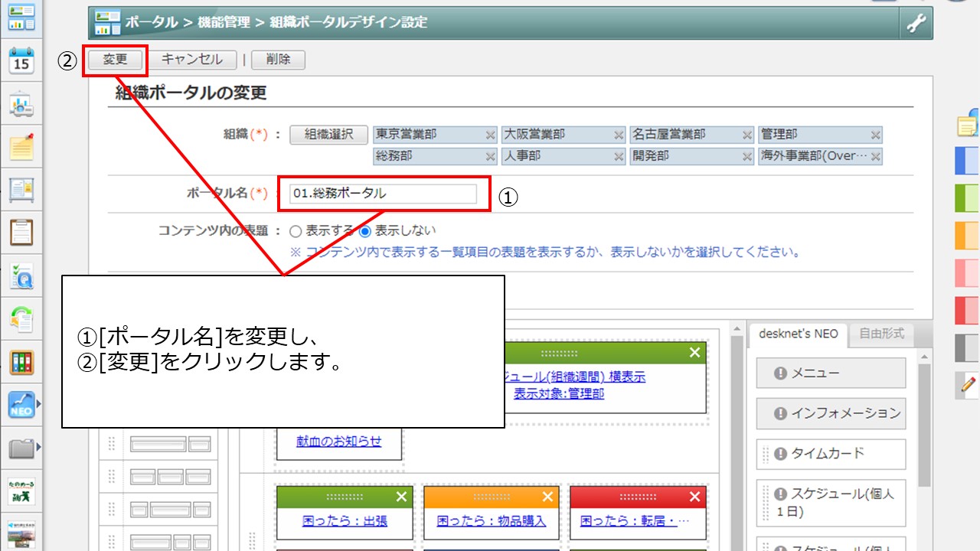980x551 pixels.
Task: Open the three-binders icon in left sidebar
Action: point(21,362)
